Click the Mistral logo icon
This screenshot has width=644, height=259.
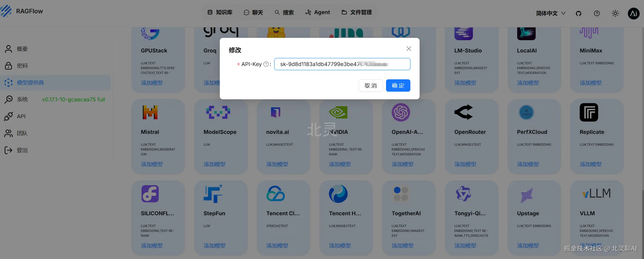pyautogui.click(x=150, y=112)
